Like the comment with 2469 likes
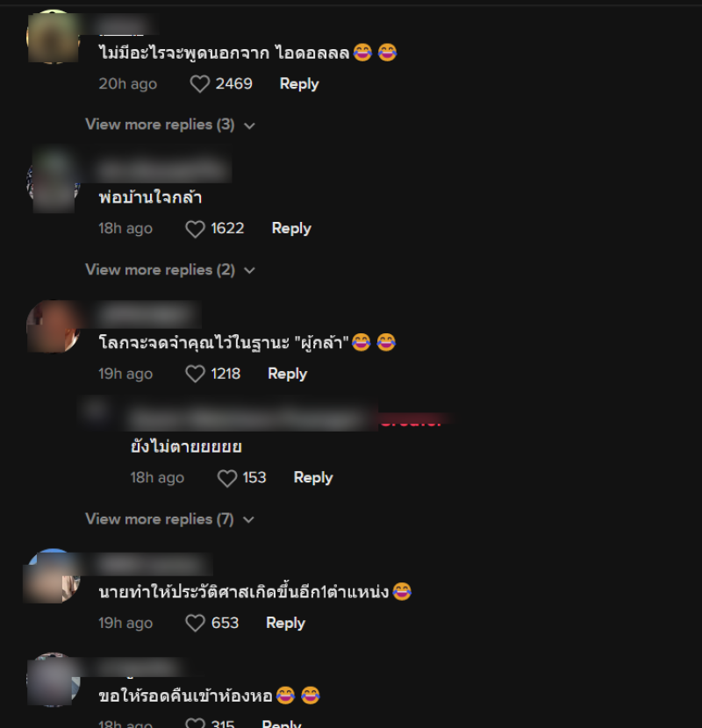The image size is (702, 728). (200, 84)
